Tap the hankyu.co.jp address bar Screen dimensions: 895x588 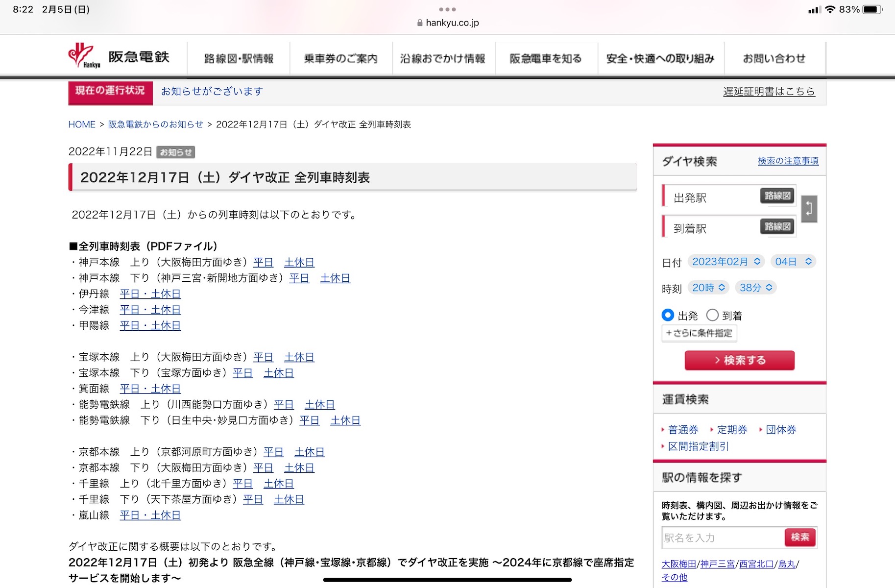[x=448, y=23]
